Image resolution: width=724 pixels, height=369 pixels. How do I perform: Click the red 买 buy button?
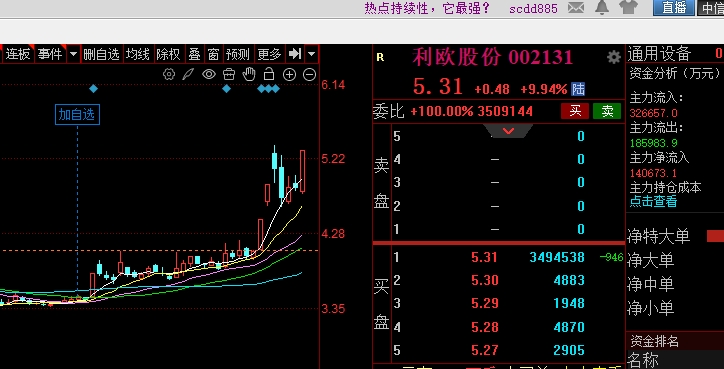click(x=575, y=111)
